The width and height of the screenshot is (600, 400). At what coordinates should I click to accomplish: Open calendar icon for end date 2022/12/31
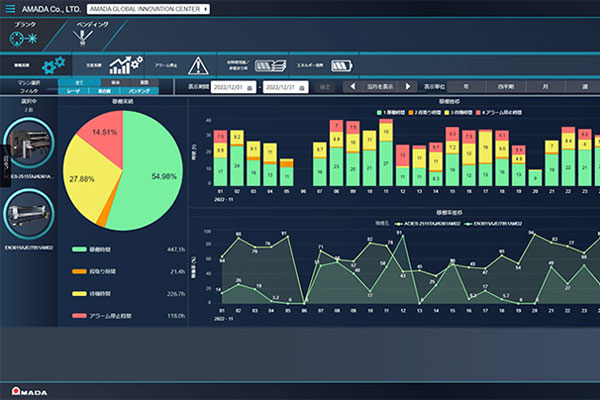[x=302, y=88]
